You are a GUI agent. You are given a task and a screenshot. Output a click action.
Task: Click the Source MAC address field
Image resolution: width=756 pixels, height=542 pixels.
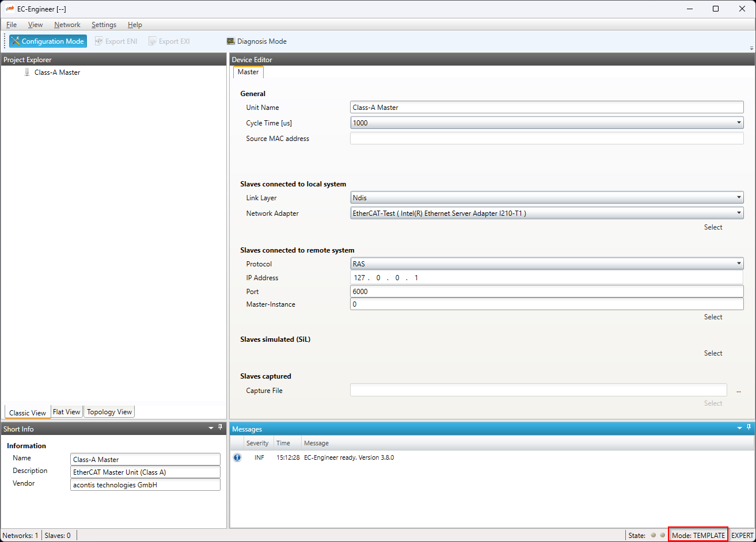tap(546, 139)
